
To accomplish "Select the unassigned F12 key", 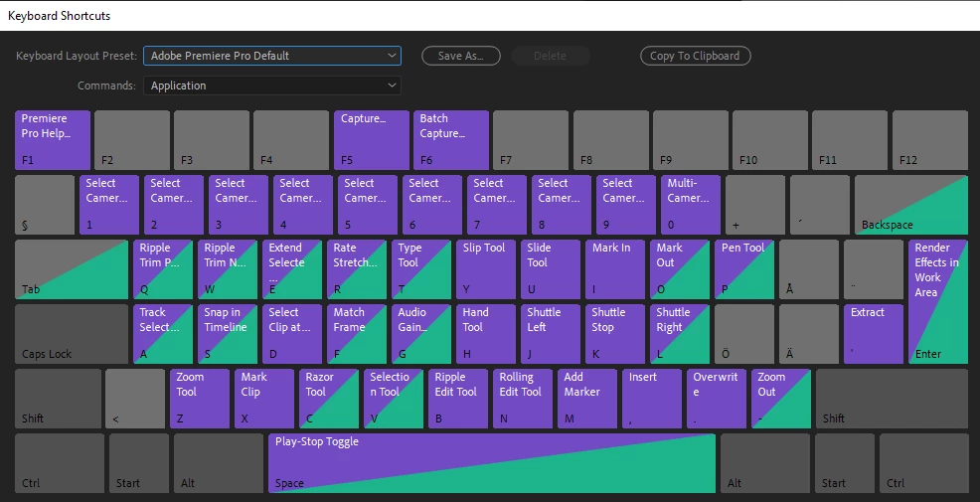I will 930,140.
